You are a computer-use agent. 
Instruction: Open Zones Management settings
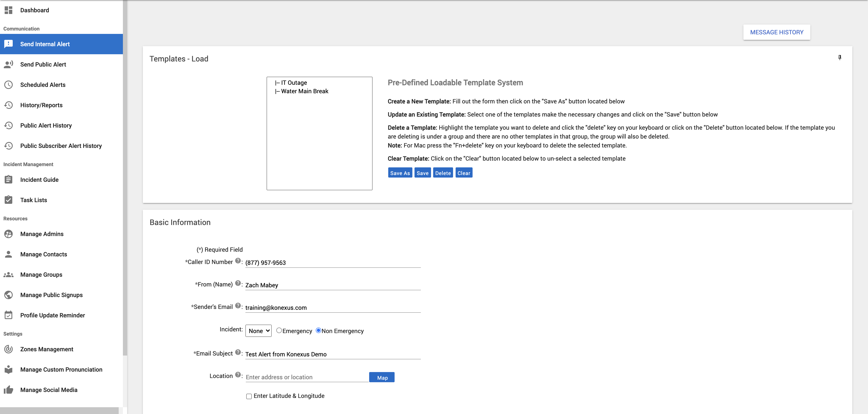(x=61, y=349)
